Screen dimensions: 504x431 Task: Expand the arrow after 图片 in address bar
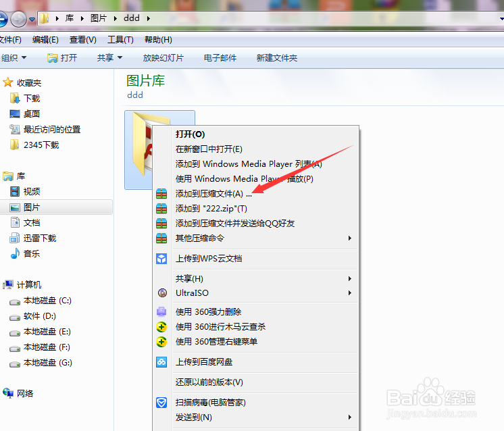[x=116, y=19]
